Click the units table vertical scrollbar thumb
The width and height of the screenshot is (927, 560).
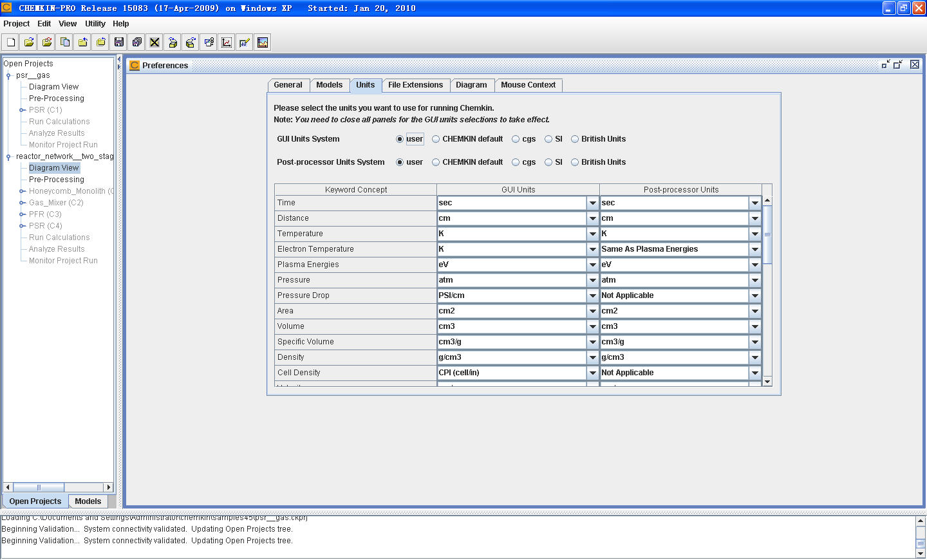[x=767, y=234]
